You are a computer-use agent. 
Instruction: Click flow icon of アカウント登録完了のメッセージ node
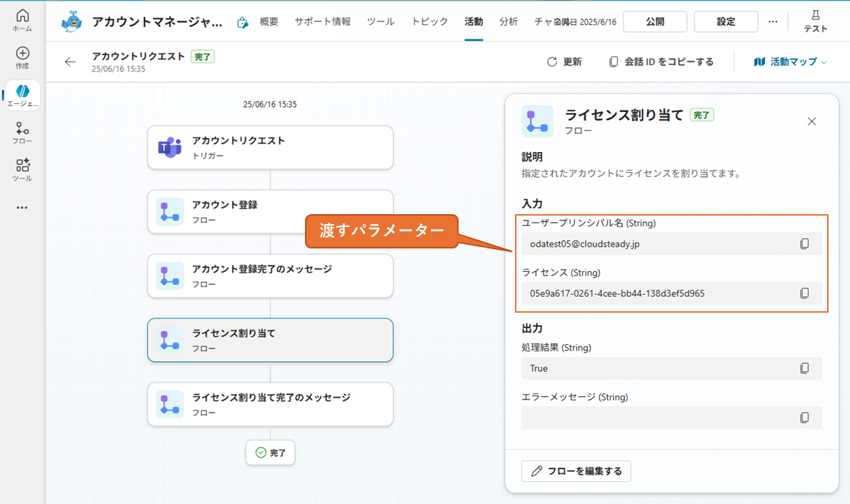point(170,276)
